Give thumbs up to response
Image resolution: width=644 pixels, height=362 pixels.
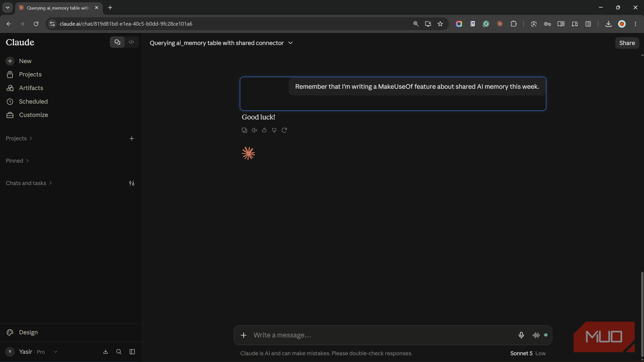pyautogui.click(x=264, y=130)
